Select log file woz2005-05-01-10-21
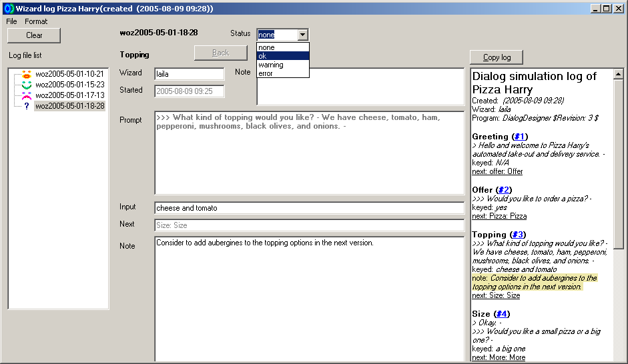Screen dimensions: 628x364 click(x=69, y=74)
